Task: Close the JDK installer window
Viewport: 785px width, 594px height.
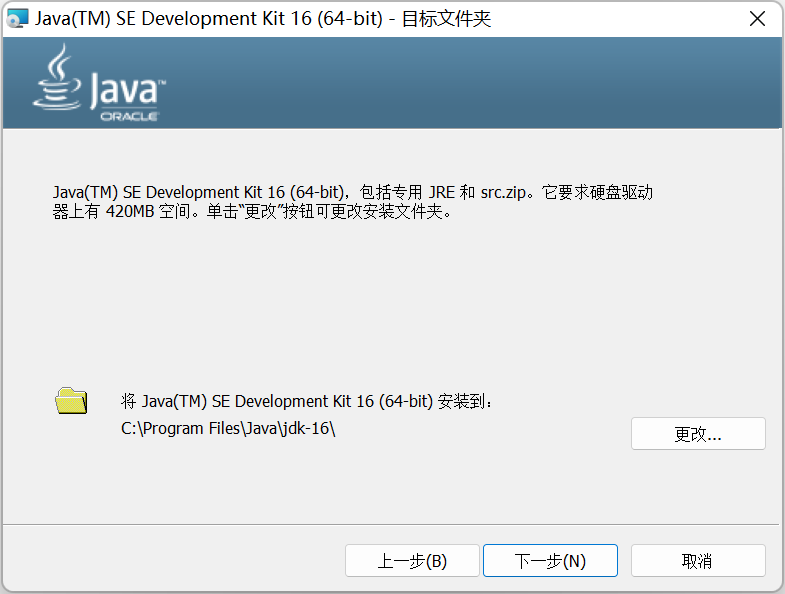Action: point(757,19)
